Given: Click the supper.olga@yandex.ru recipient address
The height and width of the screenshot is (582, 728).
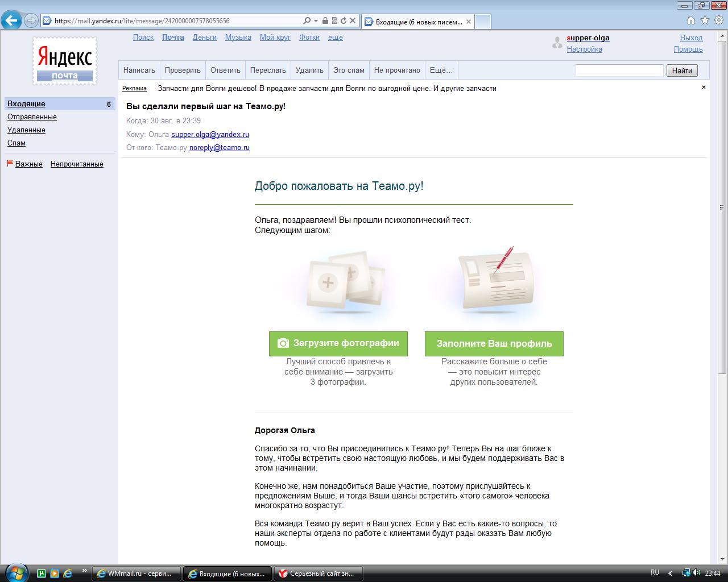Looking at the screenshot, I should (x=210, y=135).
